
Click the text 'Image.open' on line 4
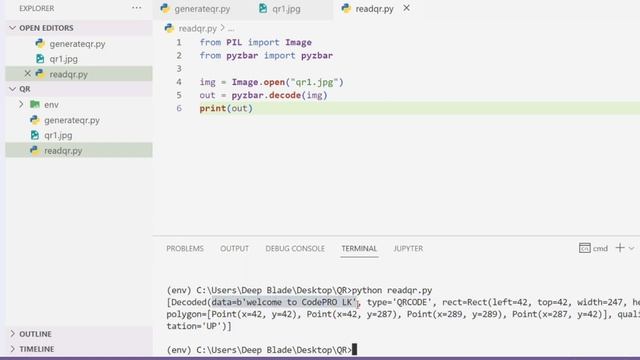point(258,82)
